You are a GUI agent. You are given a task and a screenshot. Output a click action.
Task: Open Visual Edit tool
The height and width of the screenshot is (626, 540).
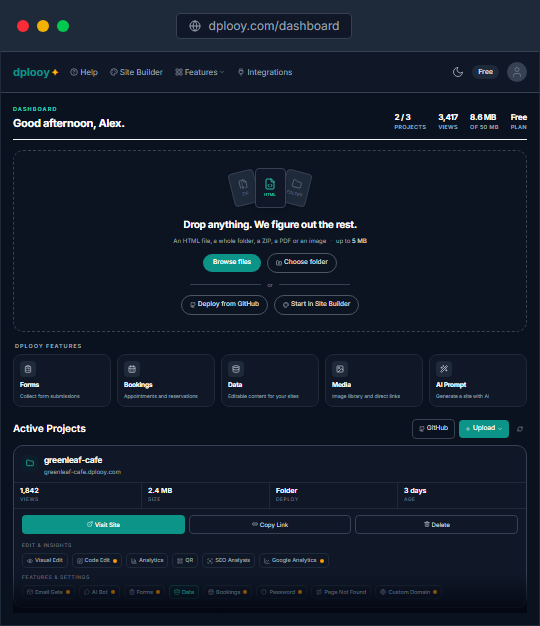[45, 560]
